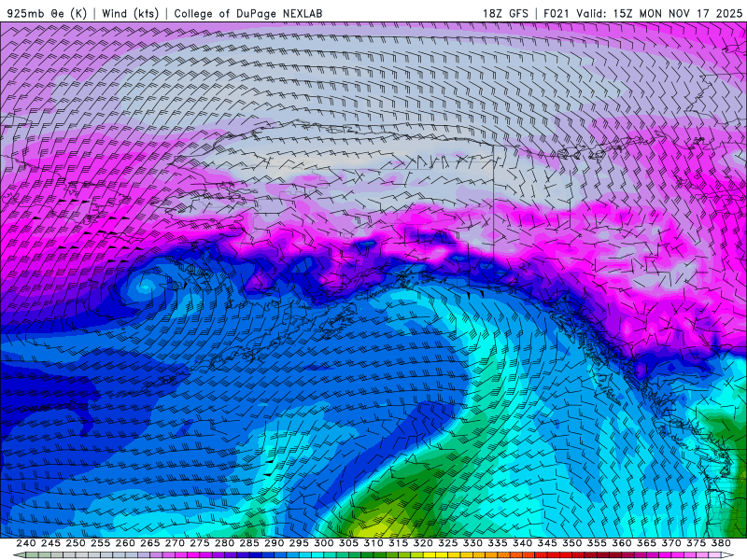Click the 260 legend value
The image size is (747, 560).
125,543
